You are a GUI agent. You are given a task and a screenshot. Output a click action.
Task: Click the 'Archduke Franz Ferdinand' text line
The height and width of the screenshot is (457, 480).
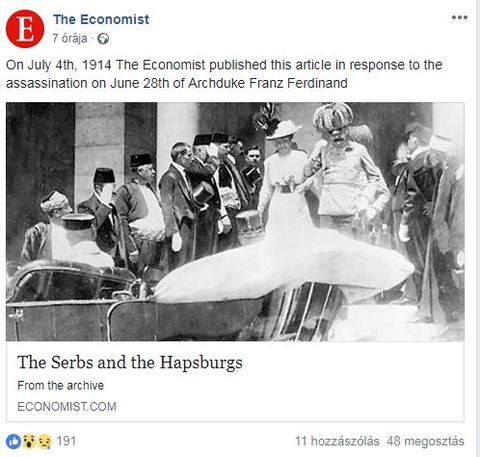click(x=268, y=83)
